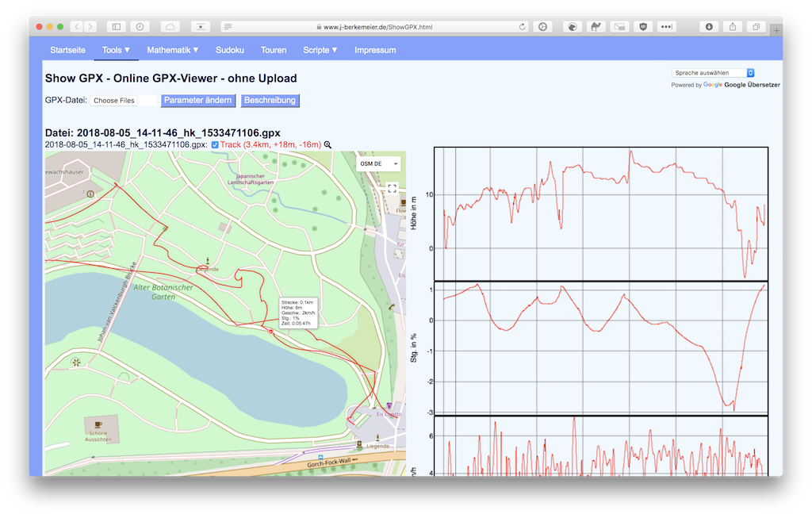Click the Alter Botanischer Garten map label
The width and height of the screenshot is (812, 518).
163,292
